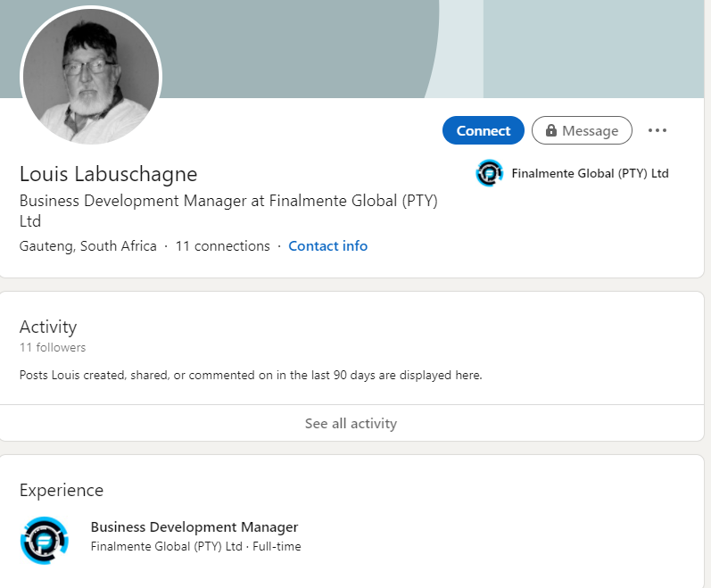
Task: Click the Experience section heading
Action: (62, 490)
